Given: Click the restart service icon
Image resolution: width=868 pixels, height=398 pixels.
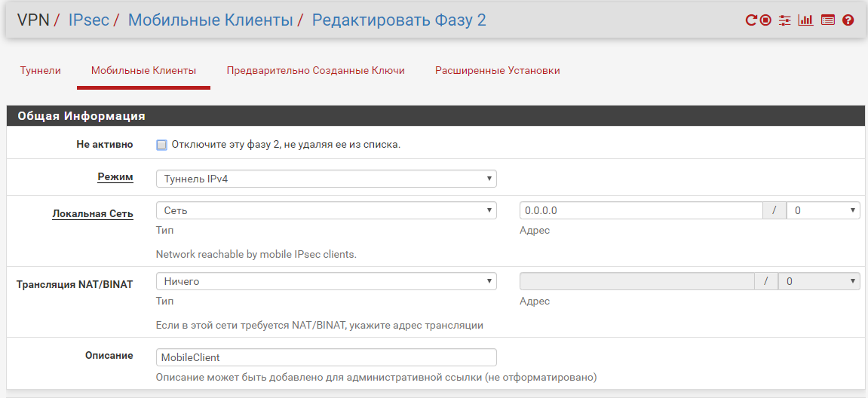Looking at the screenshot, I should 750,20.
